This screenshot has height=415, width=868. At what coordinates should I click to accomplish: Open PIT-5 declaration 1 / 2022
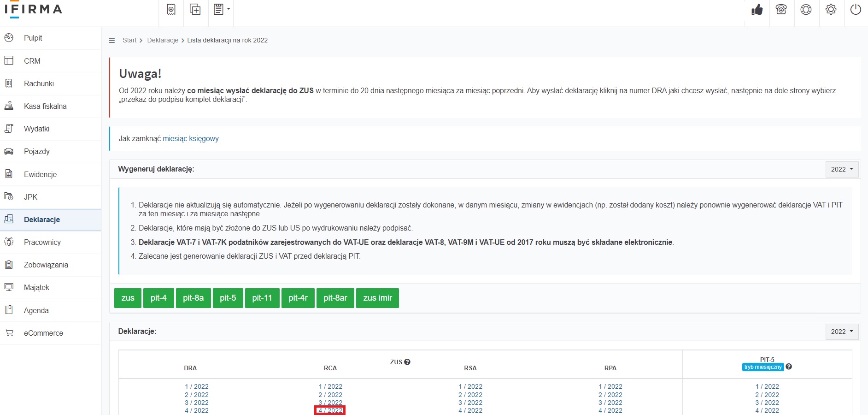tap(767, 386)
